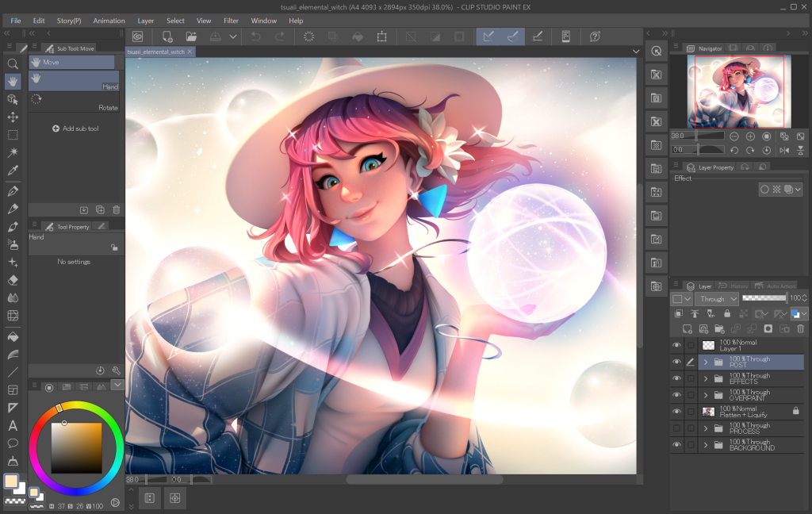Select the Fill bucket tool
Image resolution: width=812 pixels, height=514 pixels.
(13, 337)
